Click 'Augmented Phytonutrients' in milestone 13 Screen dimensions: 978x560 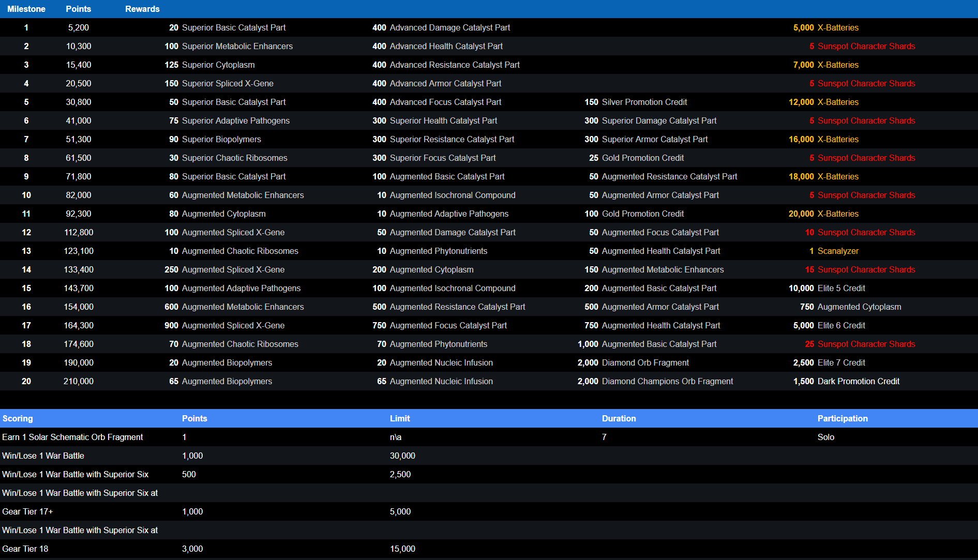(x=439, y=251)
